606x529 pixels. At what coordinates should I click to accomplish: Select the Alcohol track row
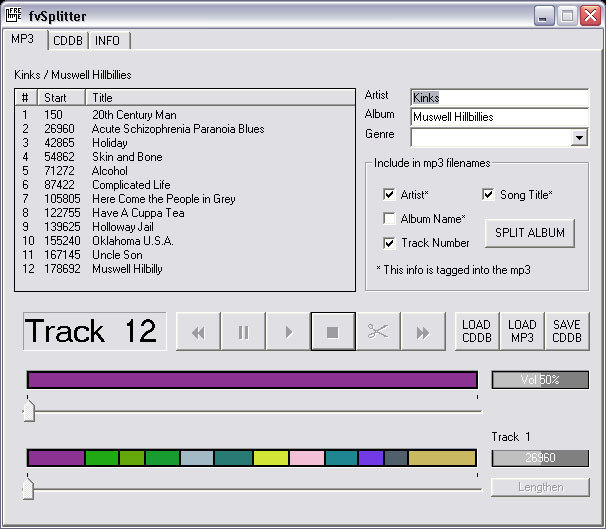pyautogui.click(x=185, y=171)
